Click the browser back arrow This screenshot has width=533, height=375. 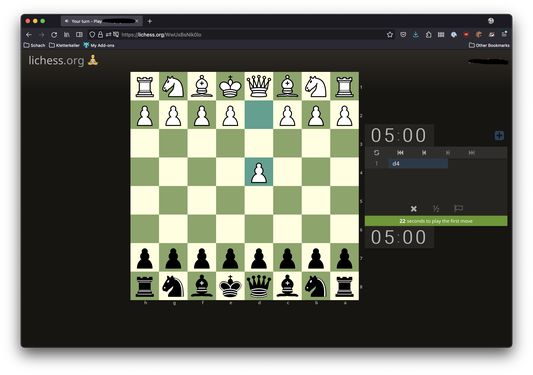pyautogui.click(x=29, y=34)
